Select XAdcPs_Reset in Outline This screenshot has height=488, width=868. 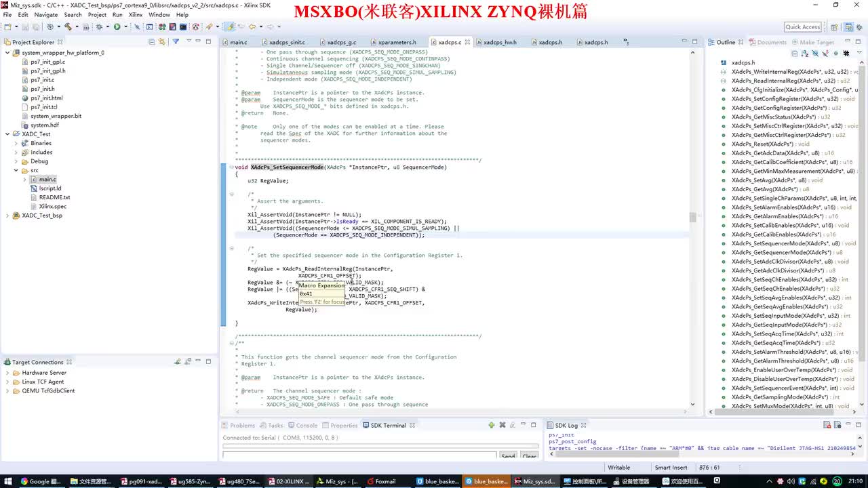point(770,144)
